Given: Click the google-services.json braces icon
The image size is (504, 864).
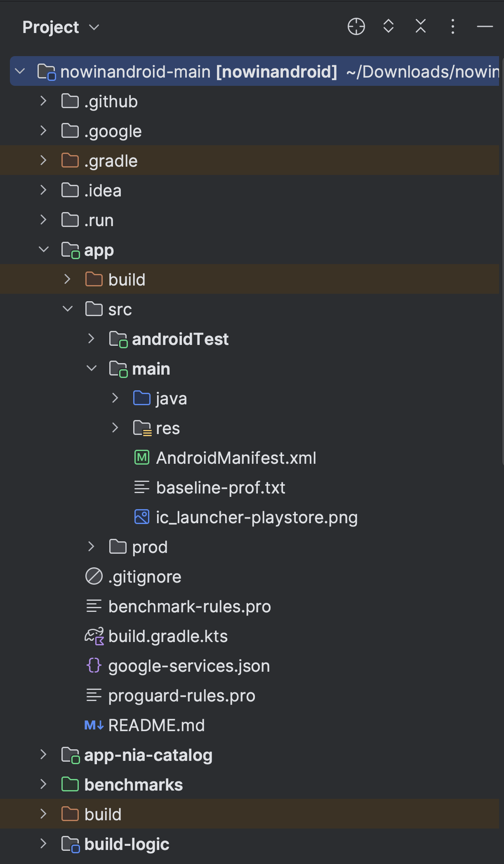Looking at the screenshot, I should click(94, 666).
